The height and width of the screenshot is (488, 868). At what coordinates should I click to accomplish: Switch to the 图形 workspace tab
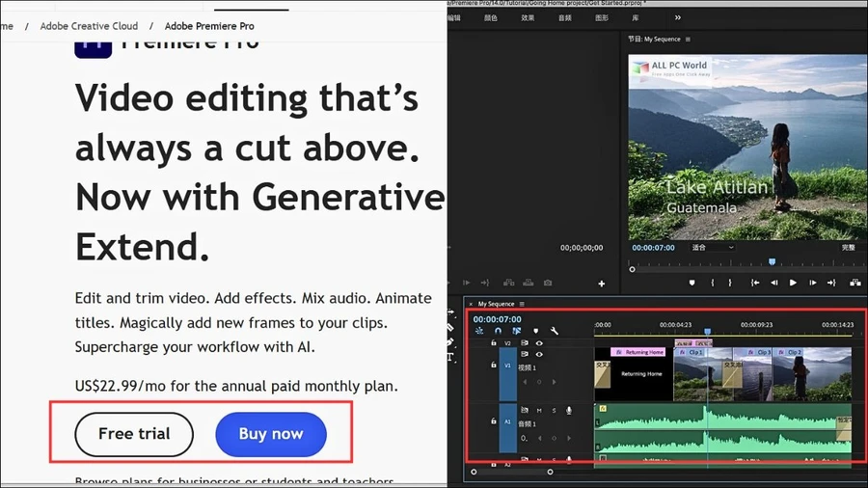pos(602,17)
